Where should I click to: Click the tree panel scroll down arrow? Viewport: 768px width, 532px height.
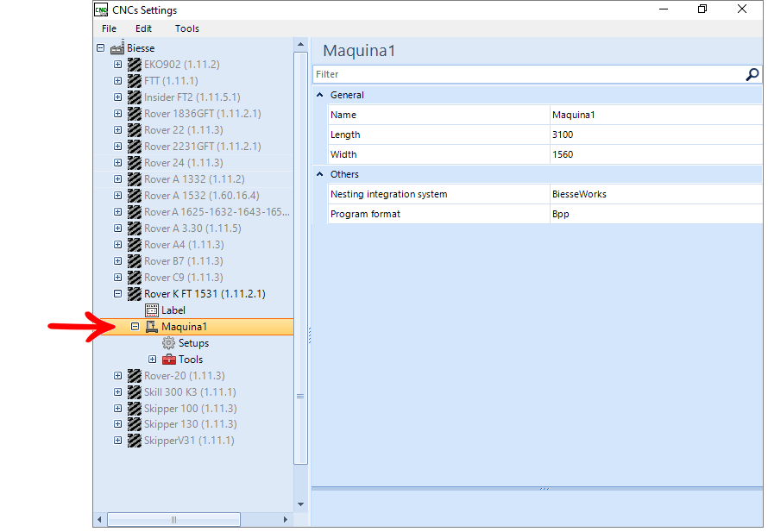(x=301, y=504)
